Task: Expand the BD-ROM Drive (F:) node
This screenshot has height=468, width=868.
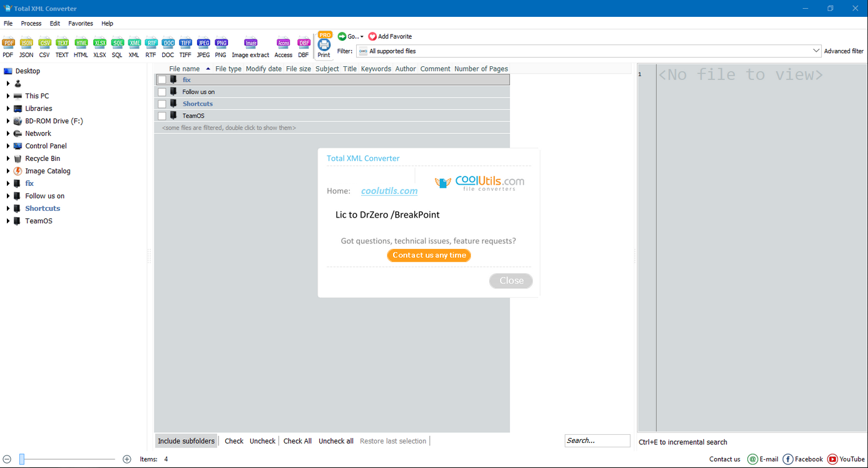Action: click(x=8, y=121)
